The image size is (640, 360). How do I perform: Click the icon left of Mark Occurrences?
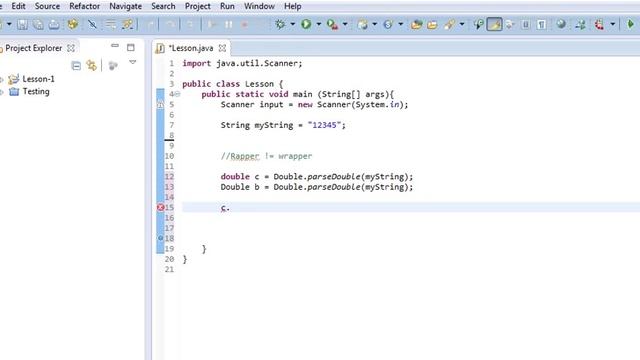pyautogui.click(x=478, y=24)
